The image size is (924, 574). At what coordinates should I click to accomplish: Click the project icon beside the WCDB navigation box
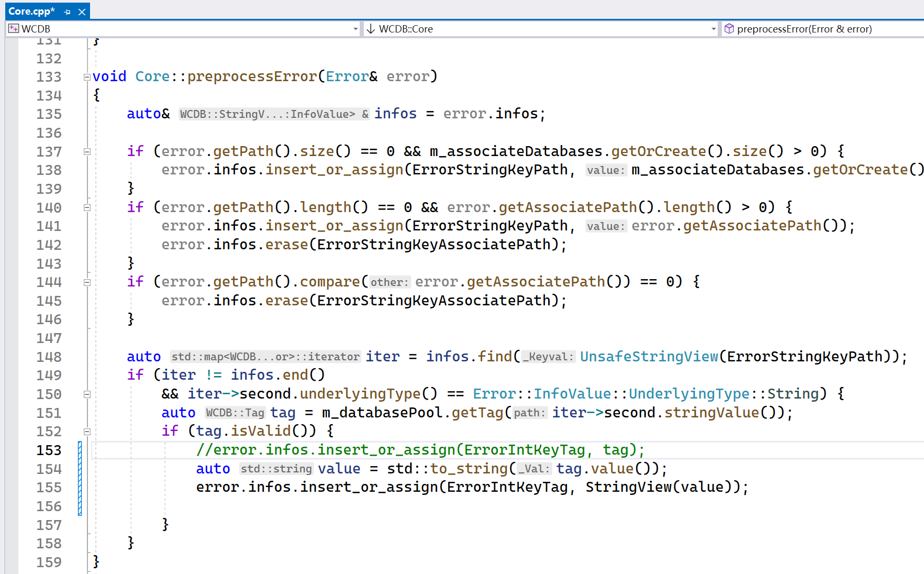point(13,29)
